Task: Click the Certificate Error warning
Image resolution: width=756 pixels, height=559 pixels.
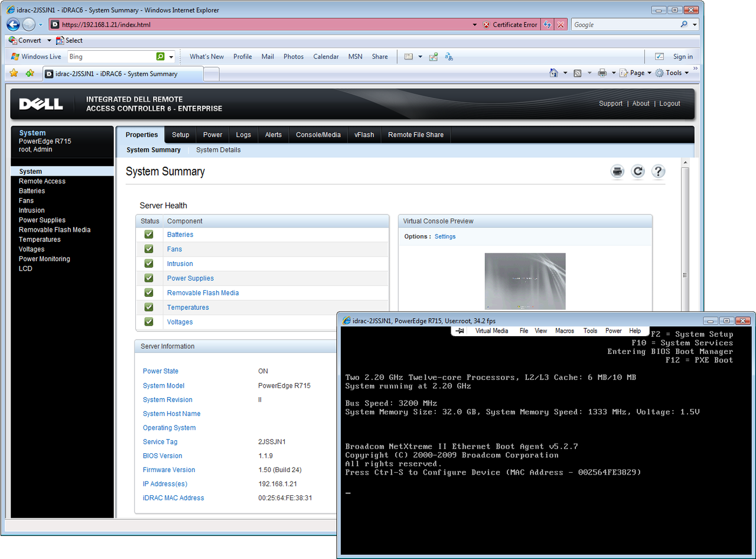Action: (x=510, y=25)
